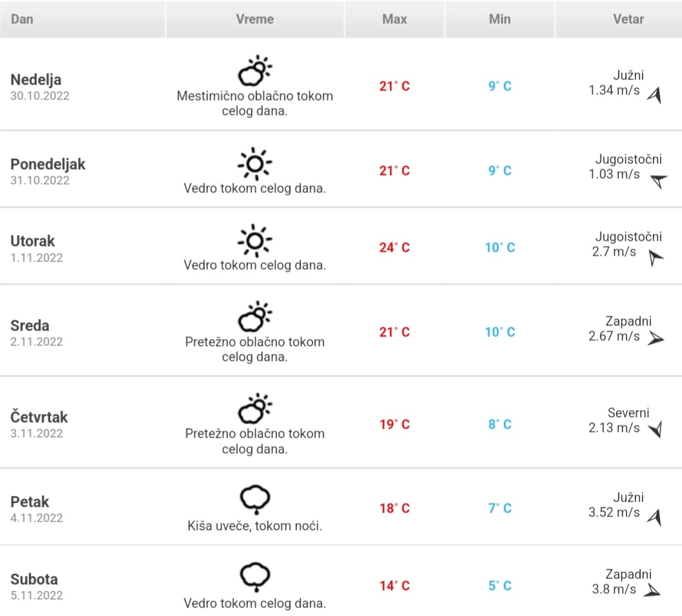The width and height of the screenshot is (682, 616).
Task: Click the rain cloud icon for Petak
Action: (x=255, y=499)
